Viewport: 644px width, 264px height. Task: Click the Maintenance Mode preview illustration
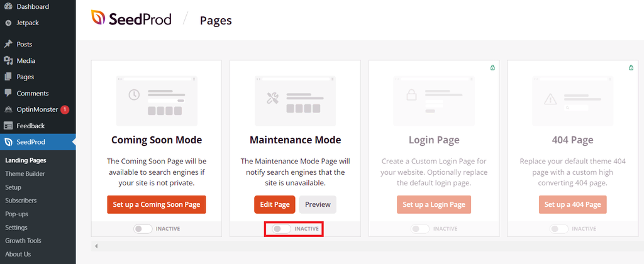click(x=296, y=101)
